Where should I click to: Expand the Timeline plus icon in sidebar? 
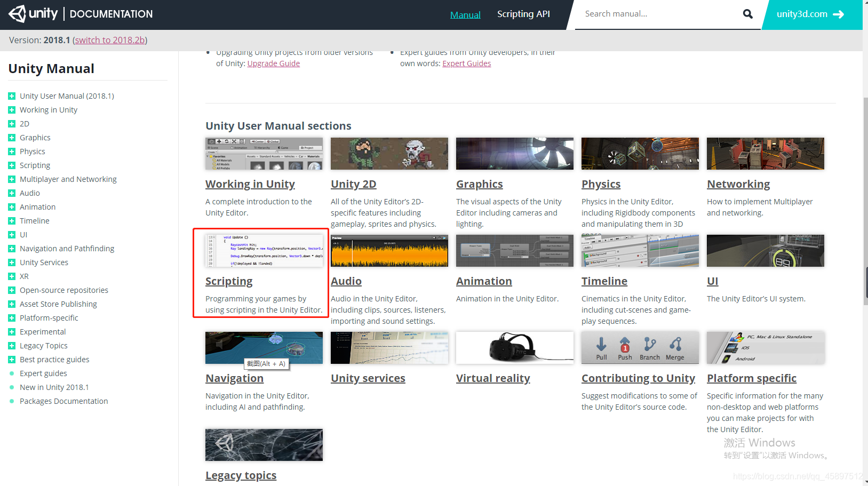coord(12,221)
